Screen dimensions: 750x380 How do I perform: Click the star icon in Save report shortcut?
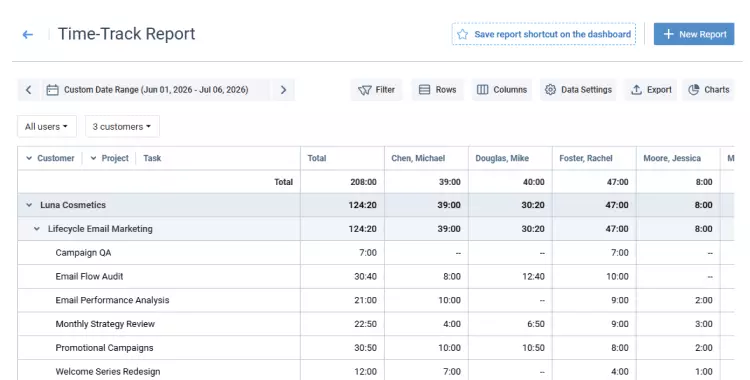(x=462, y=34)
